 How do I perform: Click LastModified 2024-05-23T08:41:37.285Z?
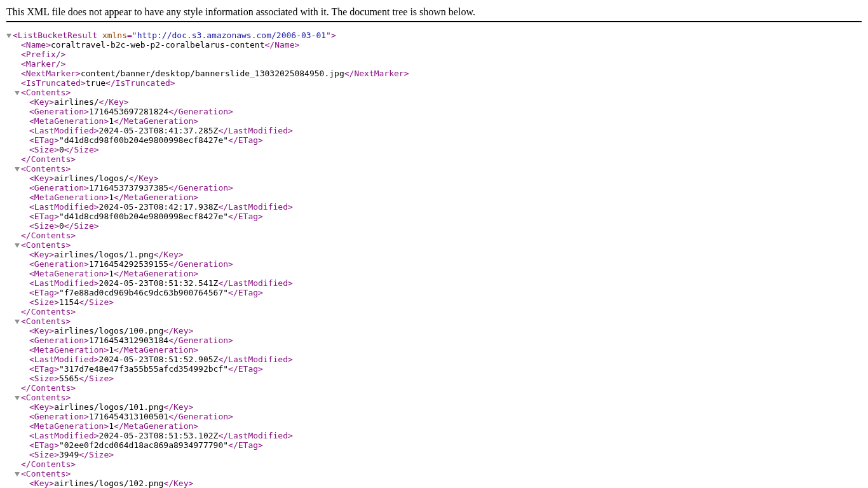pos(158,131)
